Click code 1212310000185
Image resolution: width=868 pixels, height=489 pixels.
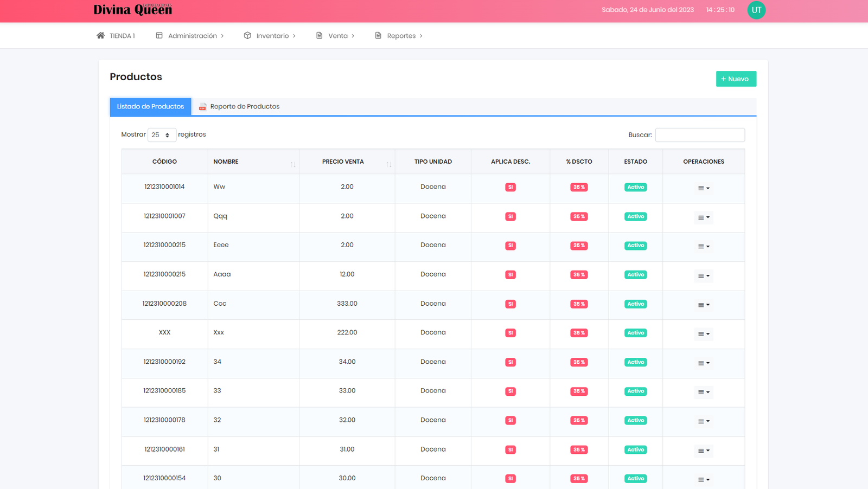click(x=164, y=390)
